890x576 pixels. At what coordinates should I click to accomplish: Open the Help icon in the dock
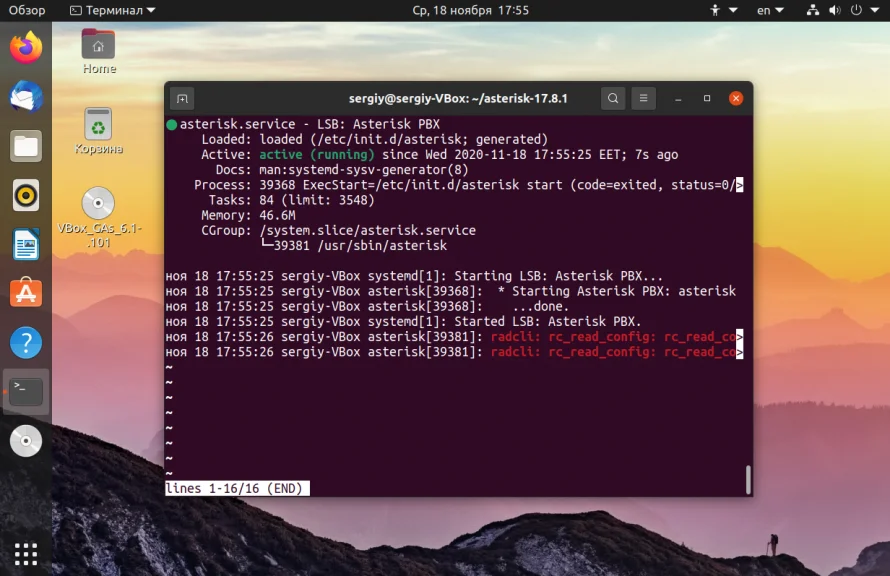(26, 343)
